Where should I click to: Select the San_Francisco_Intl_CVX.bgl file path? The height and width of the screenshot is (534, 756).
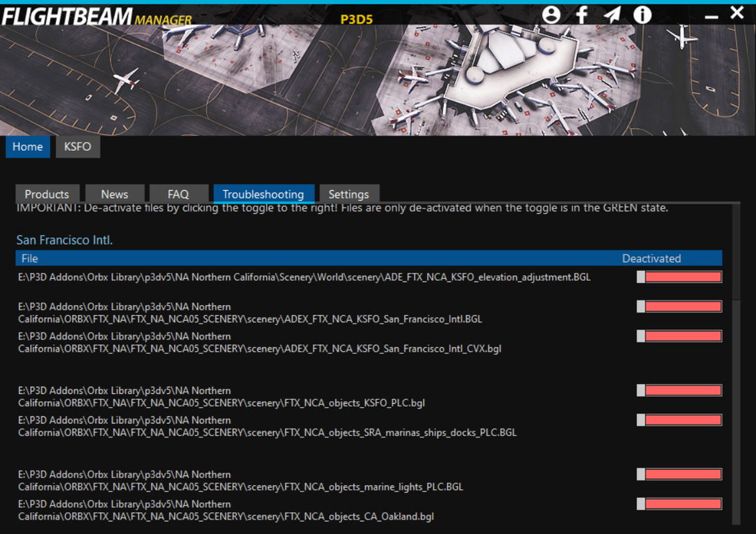coord(260,342)
